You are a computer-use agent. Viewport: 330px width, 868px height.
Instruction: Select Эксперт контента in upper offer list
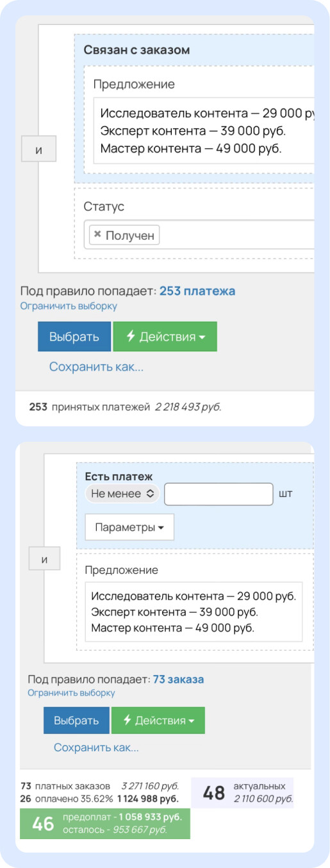193,131
